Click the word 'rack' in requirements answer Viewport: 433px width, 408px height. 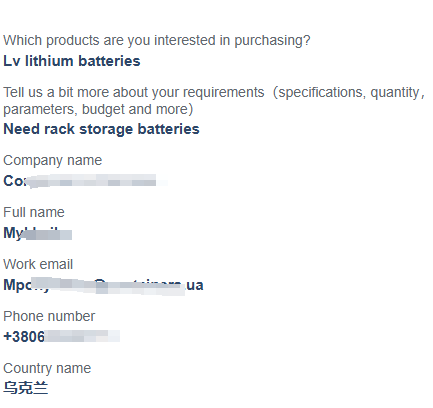[59, 129]
